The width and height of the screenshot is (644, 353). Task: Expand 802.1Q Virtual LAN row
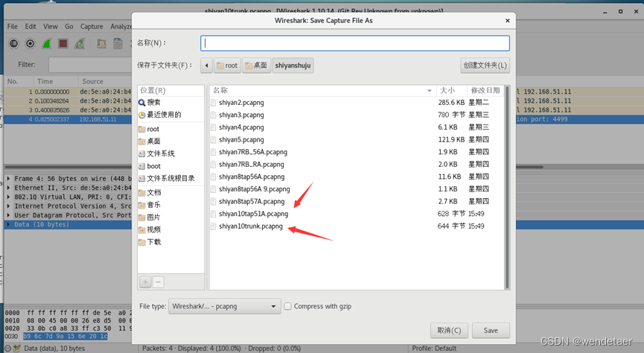click(x=8, y=197)
